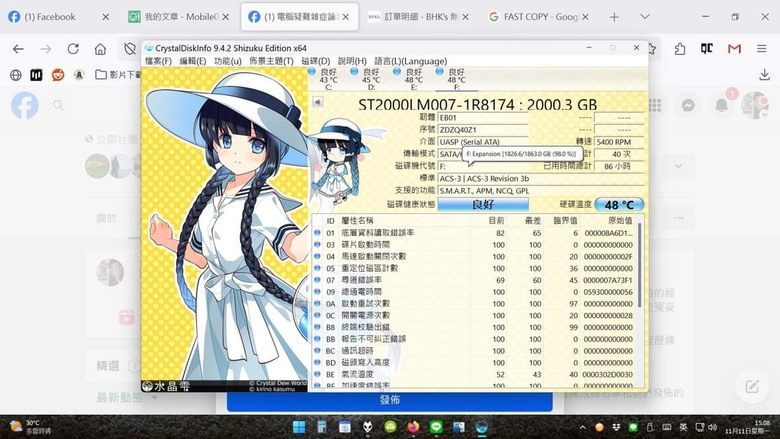780x439 pixels.
Task: Click the S.M.A.R.T., APM, NCQ, GPL features field
Action: [x=541, y=190]
